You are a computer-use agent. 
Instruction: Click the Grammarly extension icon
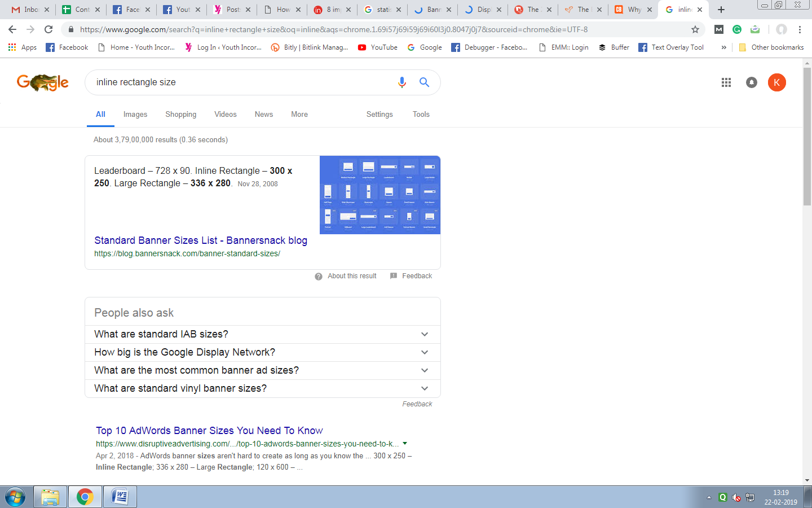coord(736,29)
